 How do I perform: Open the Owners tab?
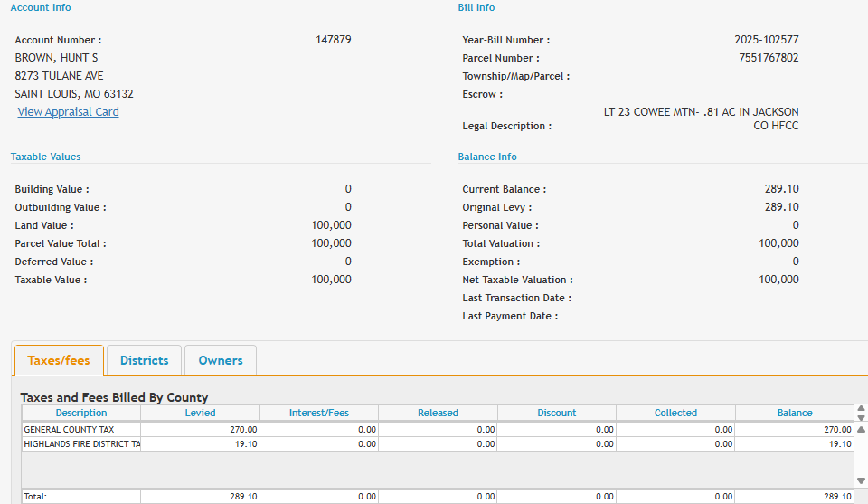click(221, 360)
